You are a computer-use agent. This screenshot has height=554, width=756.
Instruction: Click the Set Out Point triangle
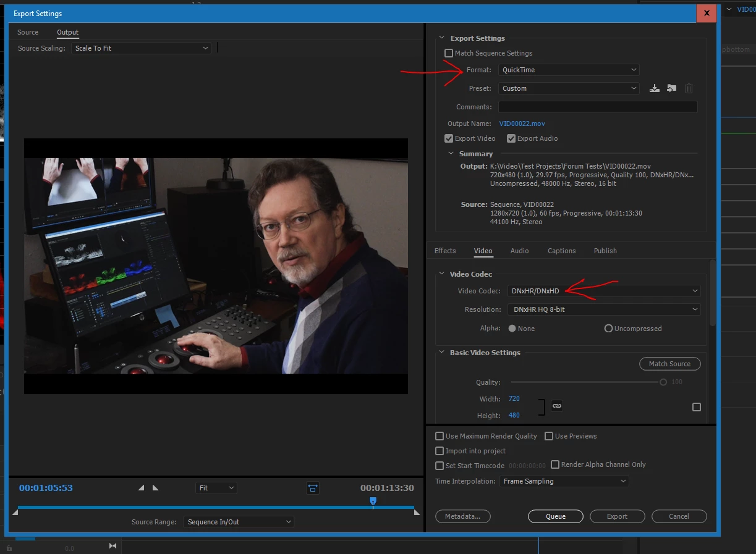[x=155, y=488]
